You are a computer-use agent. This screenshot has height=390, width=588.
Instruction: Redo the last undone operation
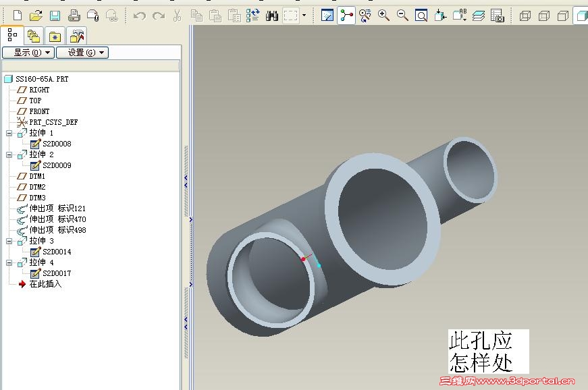pos(159,16)
